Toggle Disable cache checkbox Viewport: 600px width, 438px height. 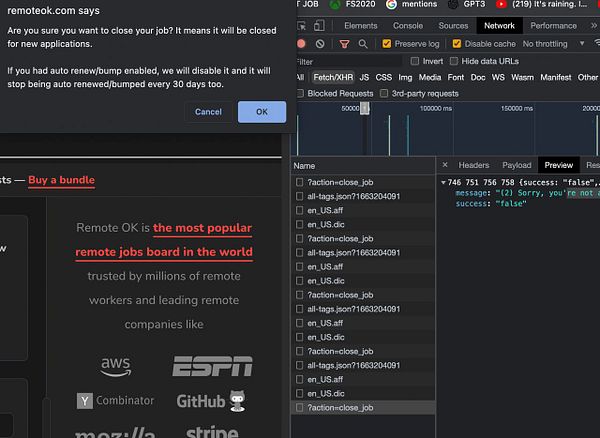pyautogui.click(x=457, y=44)
